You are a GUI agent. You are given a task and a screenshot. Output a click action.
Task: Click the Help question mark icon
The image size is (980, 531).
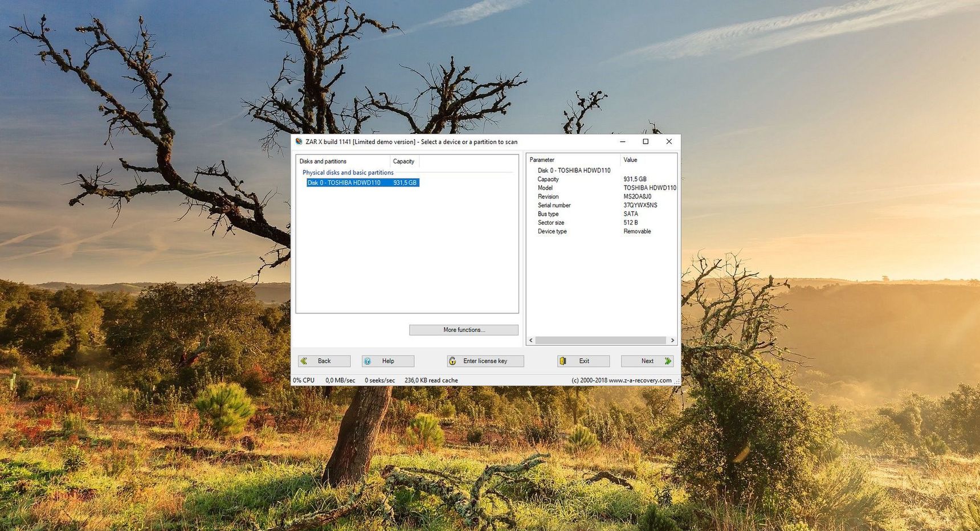point(367,361)
